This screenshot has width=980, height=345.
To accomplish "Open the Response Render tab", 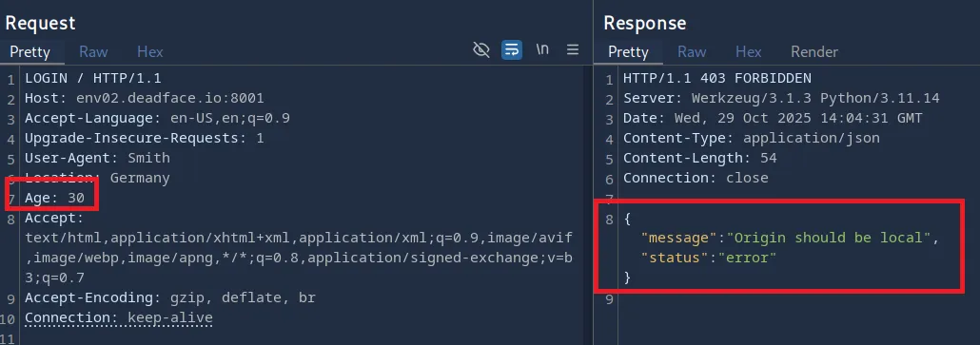I will 814,51.
